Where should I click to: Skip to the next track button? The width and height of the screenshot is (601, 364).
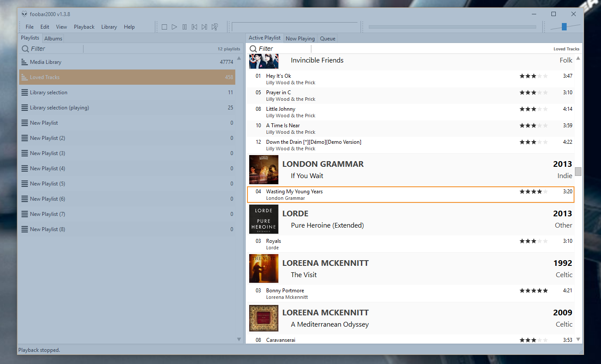pos(204,27)
